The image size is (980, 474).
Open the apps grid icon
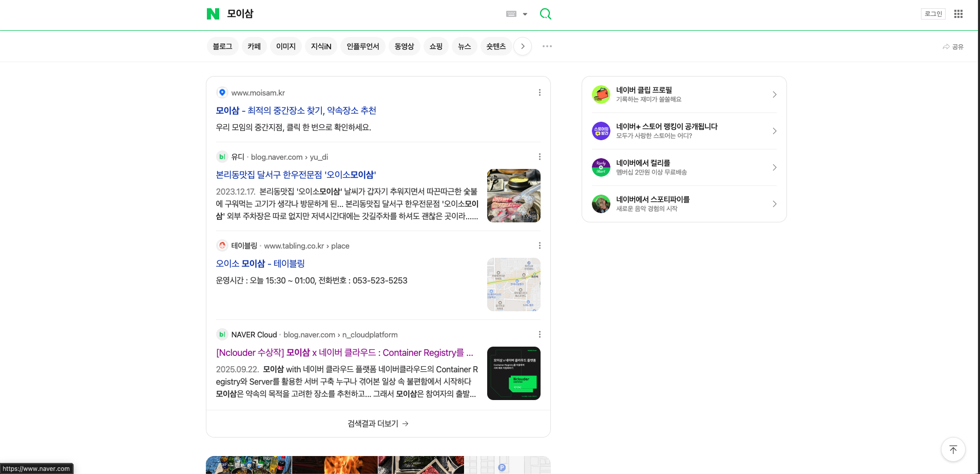pos(958,14)
